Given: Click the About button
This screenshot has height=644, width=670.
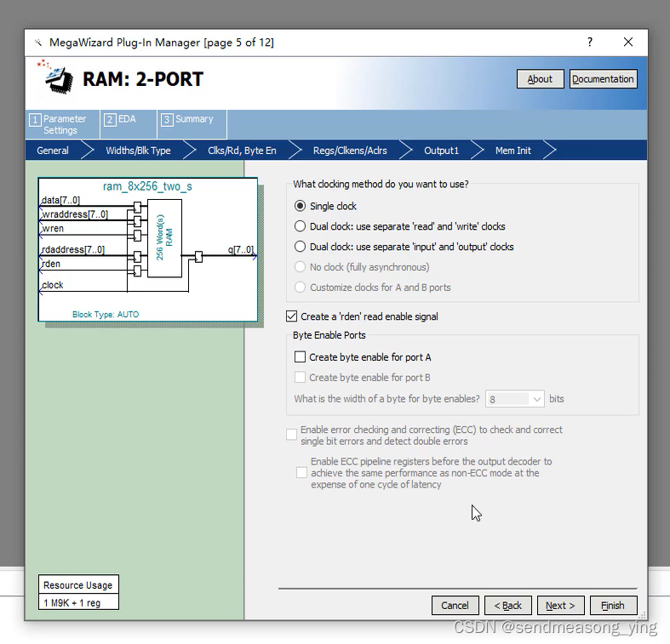Looking at the screenshot, I should 540,79.
